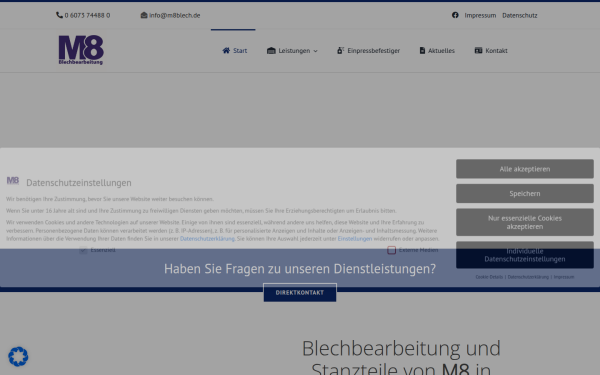Viewport: 600px width, 375px height.
Task: Click the envelope icon beside info@m8blech.de
Action: click(x=144, y=15)
